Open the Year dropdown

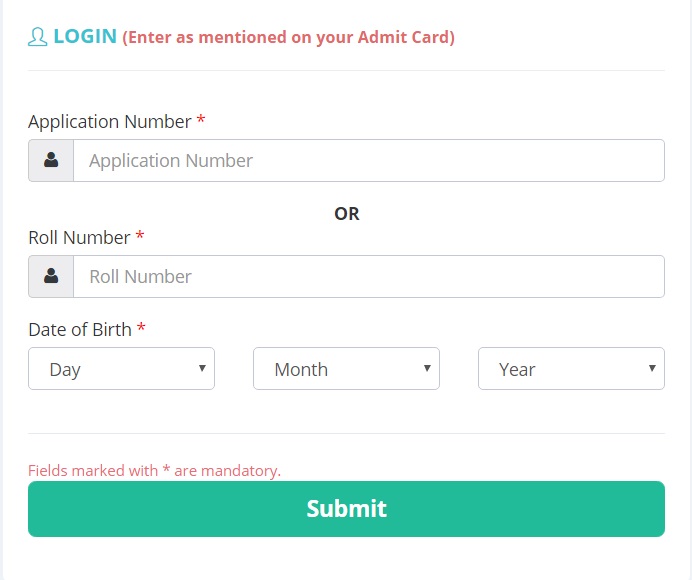click(572, 369)
